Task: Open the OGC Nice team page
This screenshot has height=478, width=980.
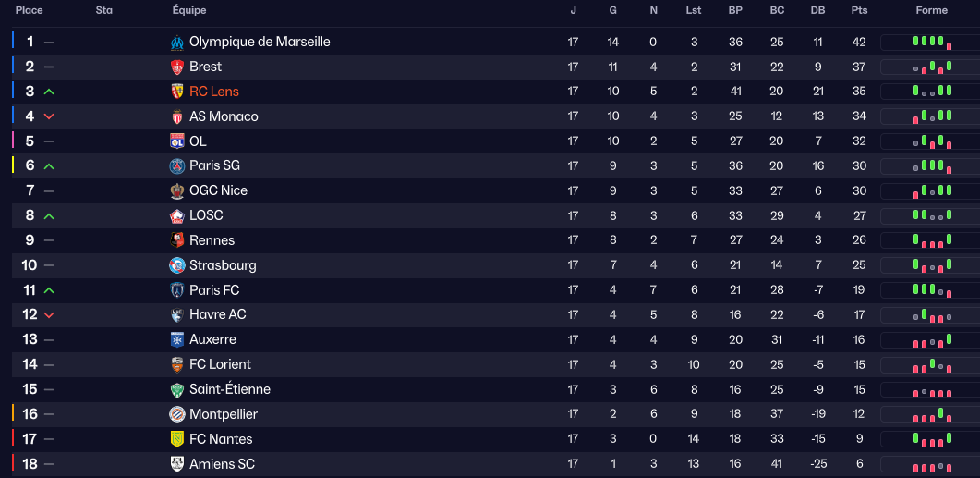Action: coord(218,190)
